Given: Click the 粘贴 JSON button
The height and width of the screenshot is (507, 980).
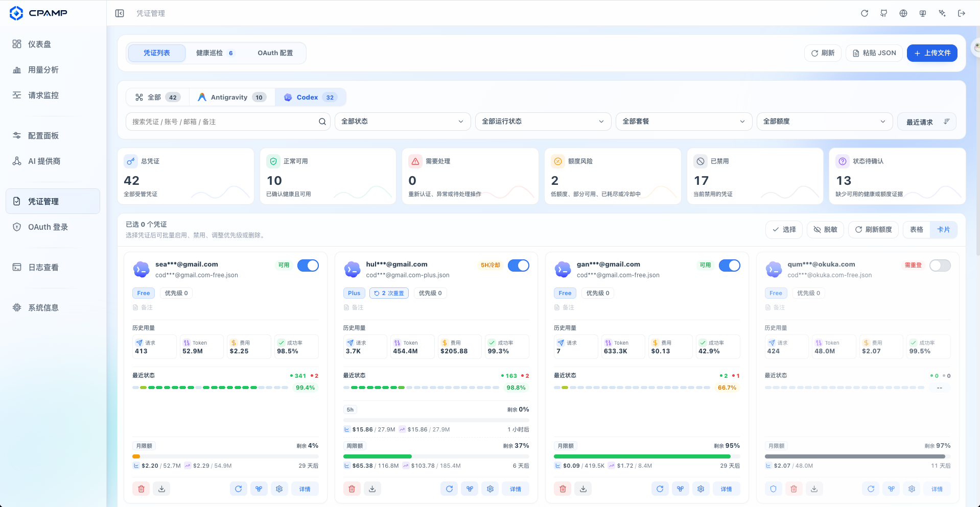Looking at the screenshot, I should [874, 53].
